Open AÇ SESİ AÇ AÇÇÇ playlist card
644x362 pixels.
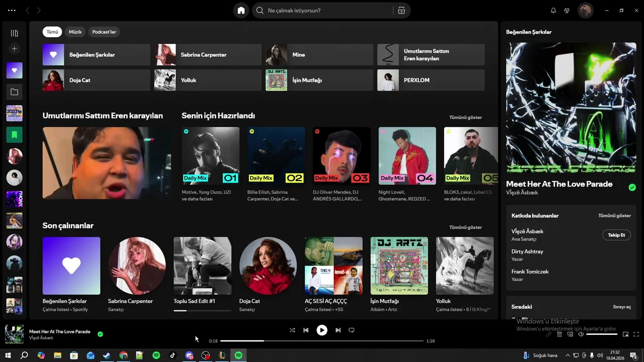pyautogui.click(x=334, y=275)
